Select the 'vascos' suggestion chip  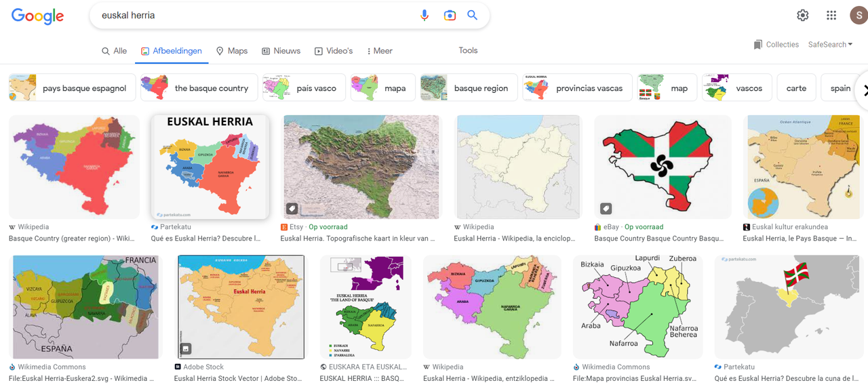coord(737,88)
